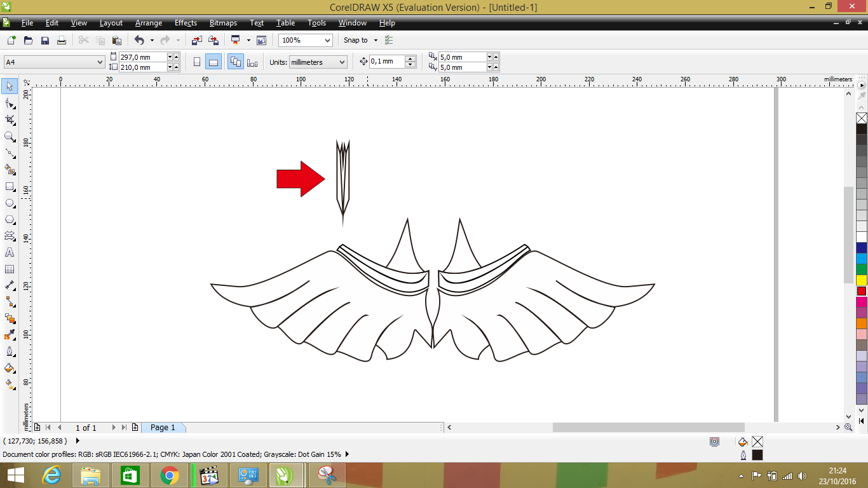This screenshot has width=868, height=488.
Task: Open the Tools menu
Action: coord(316,23)
